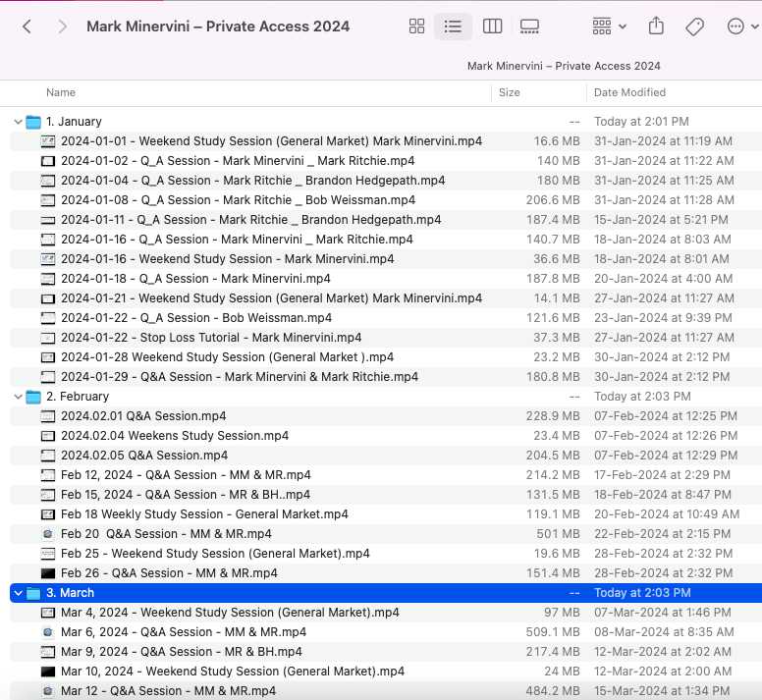The width and height of the screenshot is (762, 700).
Task: Sort by the Size column header
Action: point(510,92)
